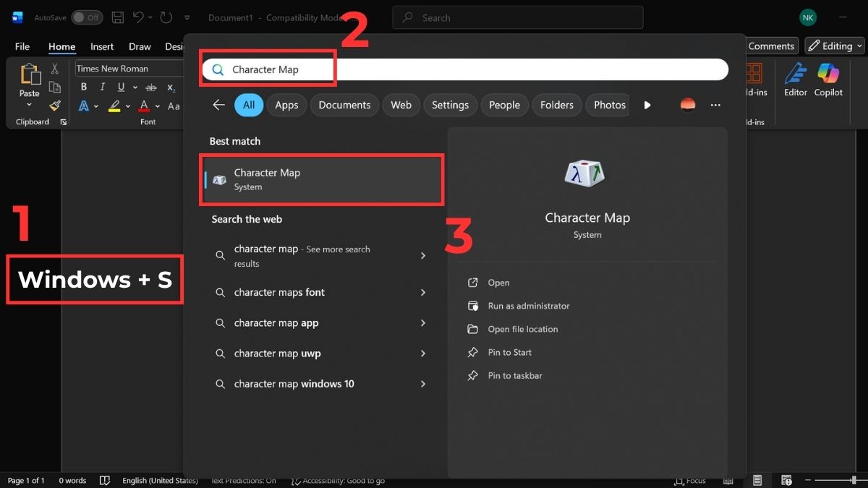Viewport: 868px width, 488px height.
Task: Open the File tab in Word
Action: [22, 46]
